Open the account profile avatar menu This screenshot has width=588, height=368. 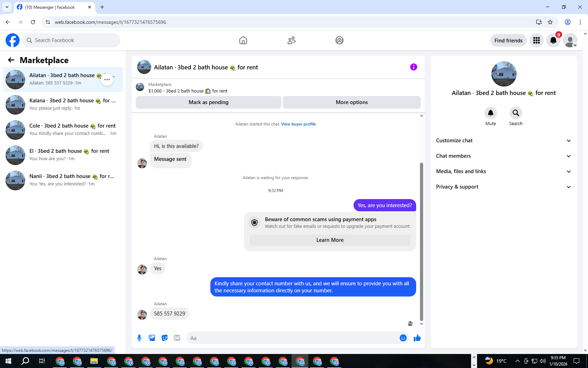570,40
